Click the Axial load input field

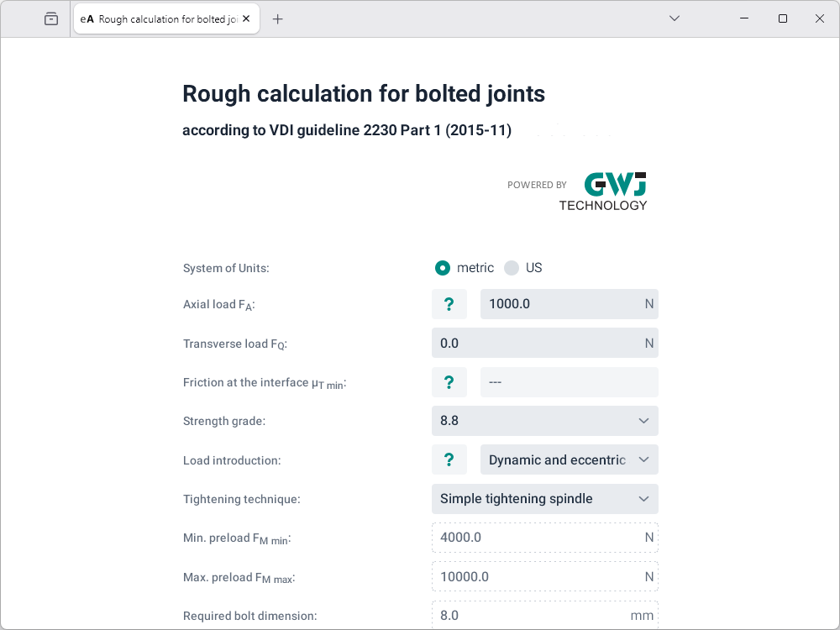[559, 304]
